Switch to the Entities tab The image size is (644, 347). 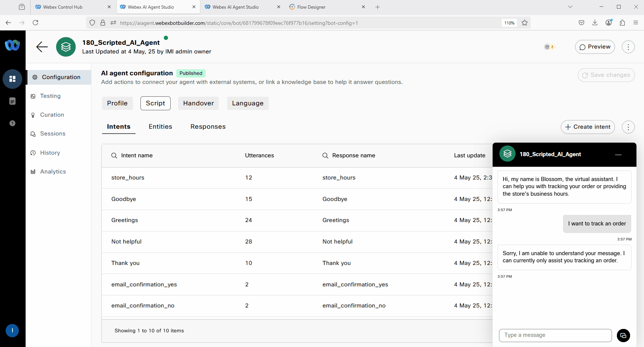[x=160, y=127]
